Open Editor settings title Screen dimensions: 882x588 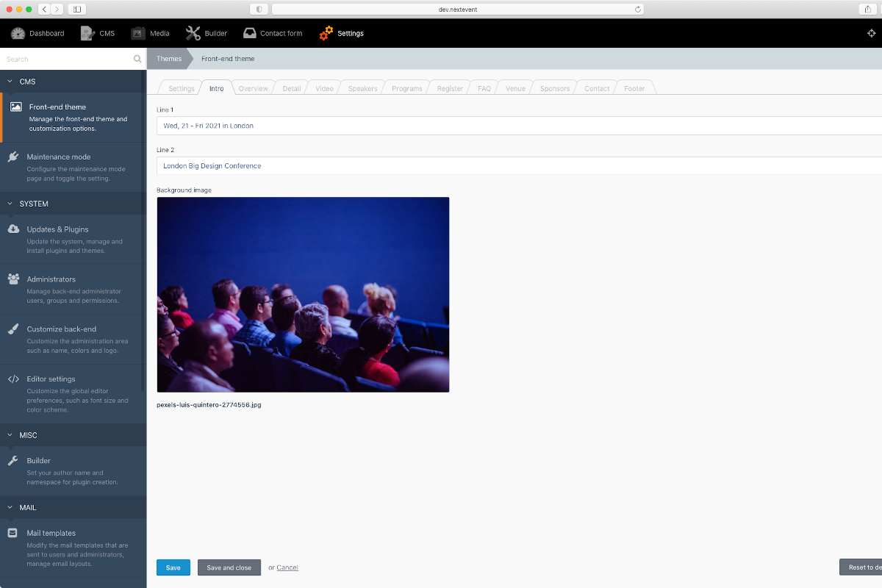tap(51, 379)
